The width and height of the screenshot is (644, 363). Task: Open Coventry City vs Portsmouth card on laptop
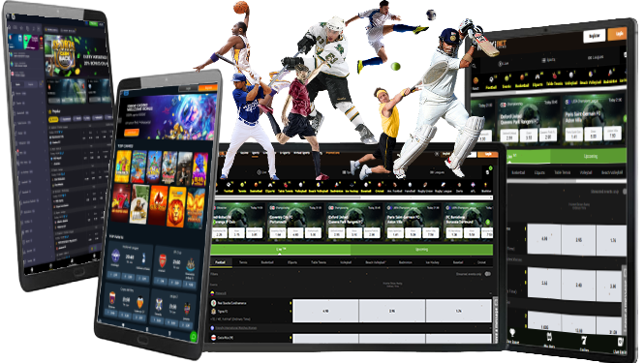click(294, 222)
